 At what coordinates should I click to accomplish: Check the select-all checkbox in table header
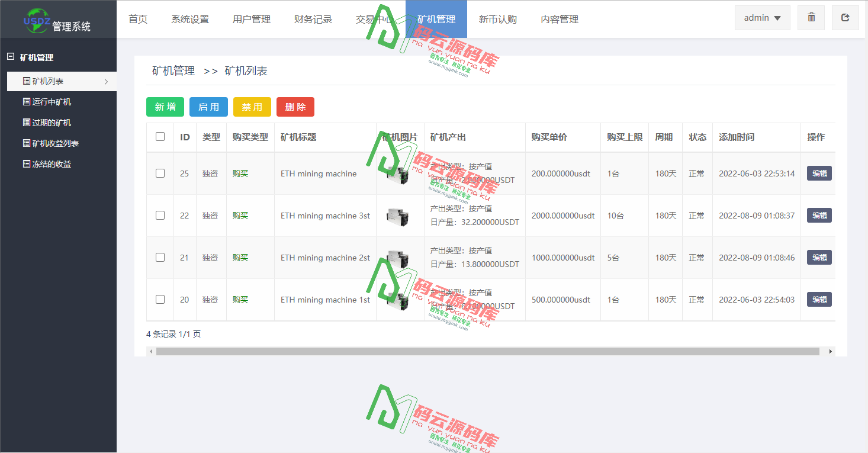pos(159,136)
